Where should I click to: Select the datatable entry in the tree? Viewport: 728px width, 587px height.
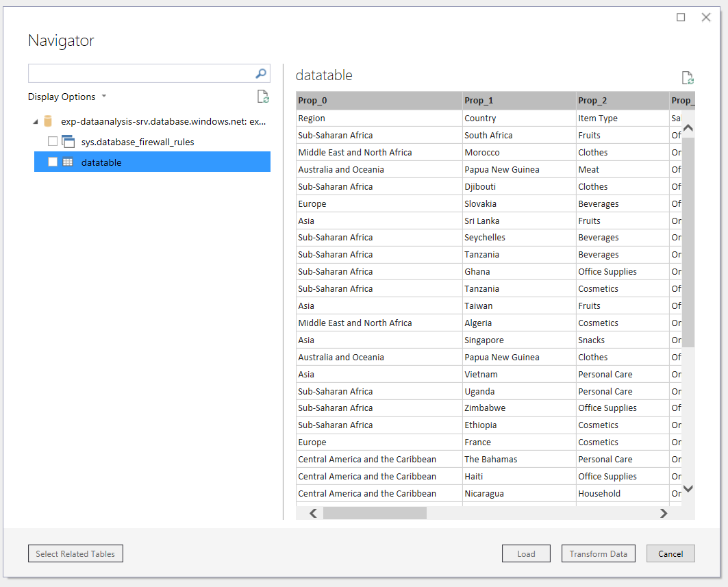point(101,162)
